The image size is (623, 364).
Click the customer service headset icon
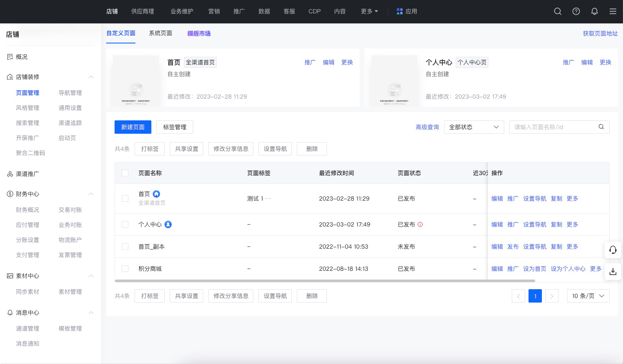[613, 250]
